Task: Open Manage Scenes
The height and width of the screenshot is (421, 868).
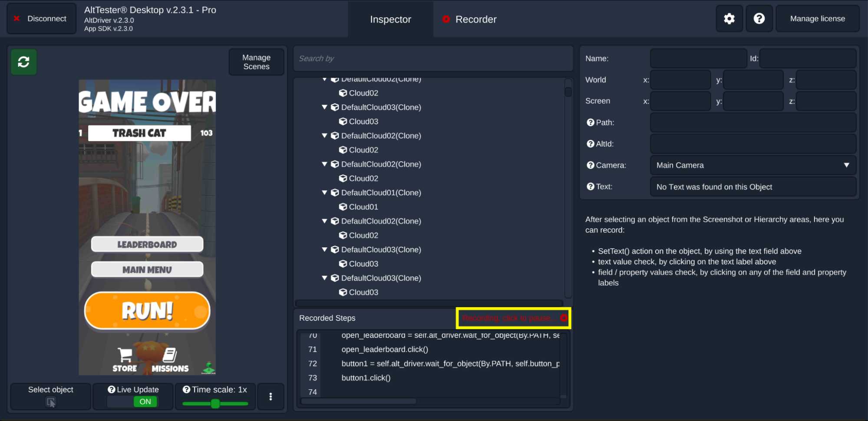Action: click(x=256, y=62)
